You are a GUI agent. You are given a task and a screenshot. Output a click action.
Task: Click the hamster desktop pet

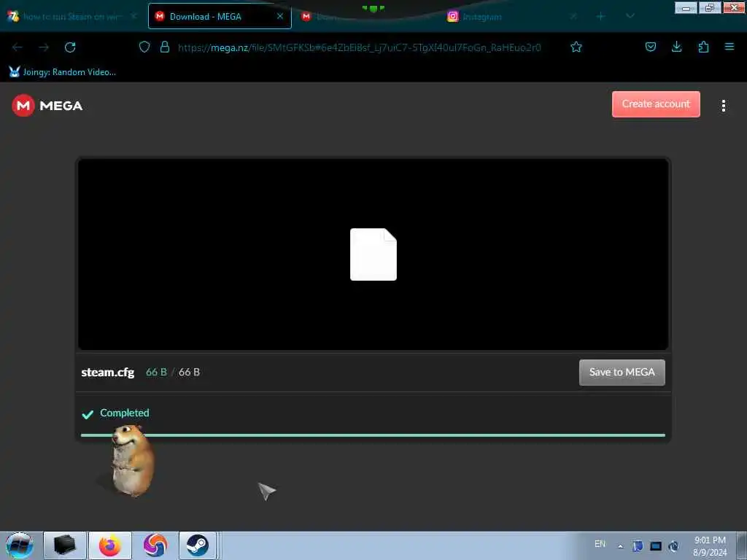[131, 460]
